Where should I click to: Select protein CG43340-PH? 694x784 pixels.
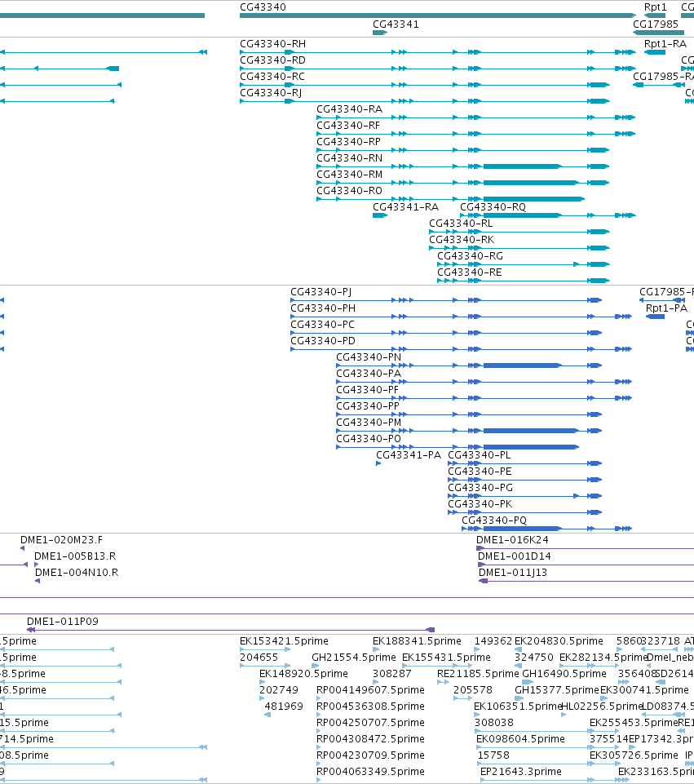323,308
